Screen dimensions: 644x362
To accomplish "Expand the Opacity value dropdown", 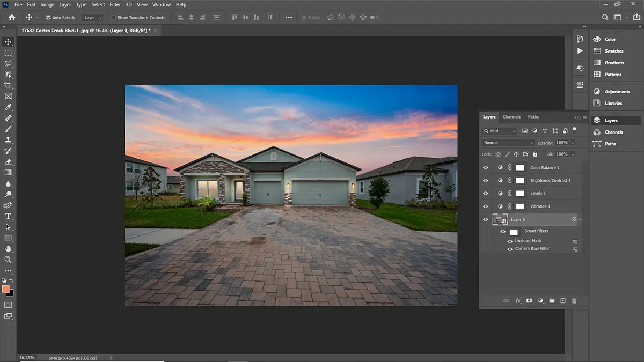I will 573,143.
